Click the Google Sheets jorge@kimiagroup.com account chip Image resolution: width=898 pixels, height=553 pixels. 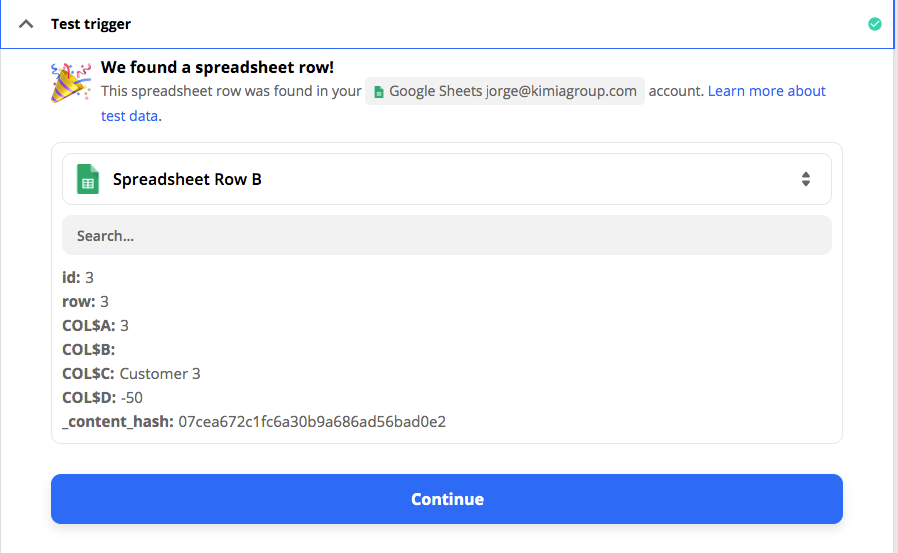[x=505, y=91]
